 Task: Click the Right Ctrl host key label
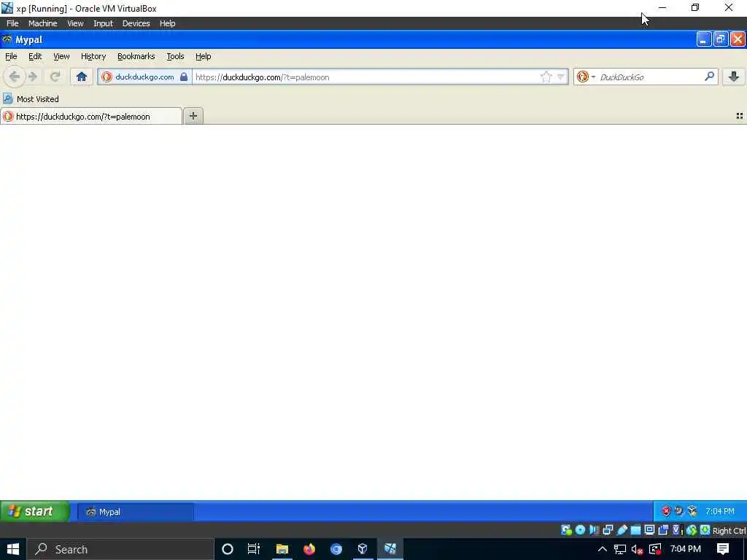[729, 531]
